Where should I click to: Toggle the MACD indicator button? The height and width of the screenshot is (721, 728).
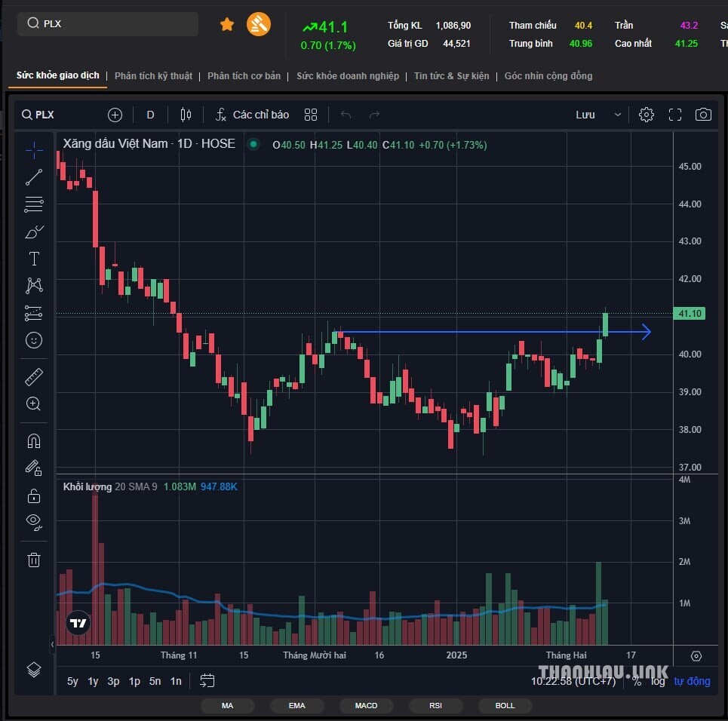click(367, 705)
